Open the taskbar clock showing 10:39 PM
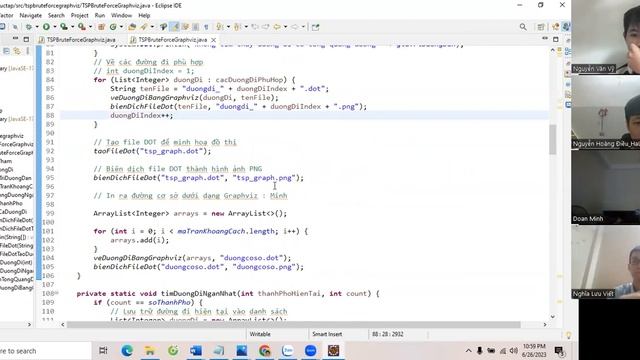This screenshot has width=640, height=360. click(x=533, y=351)
